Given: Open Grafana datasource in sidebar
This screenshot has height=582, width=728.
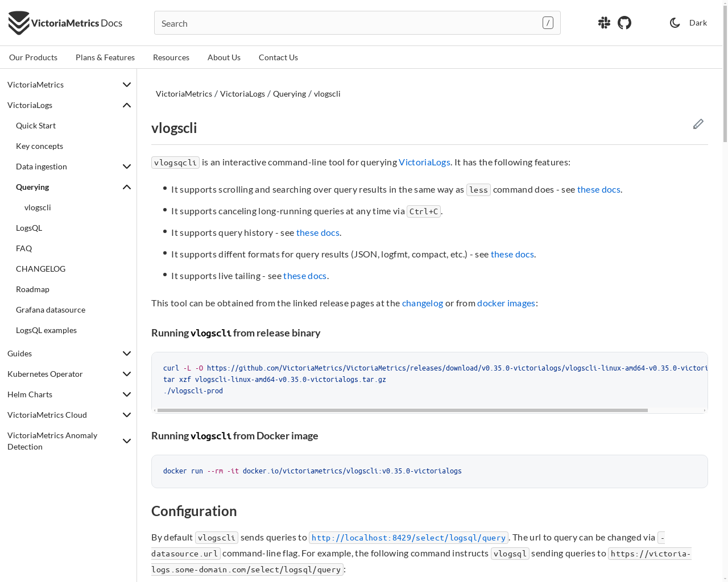Looking at the screenshot, I should click(x=51, y=310).
